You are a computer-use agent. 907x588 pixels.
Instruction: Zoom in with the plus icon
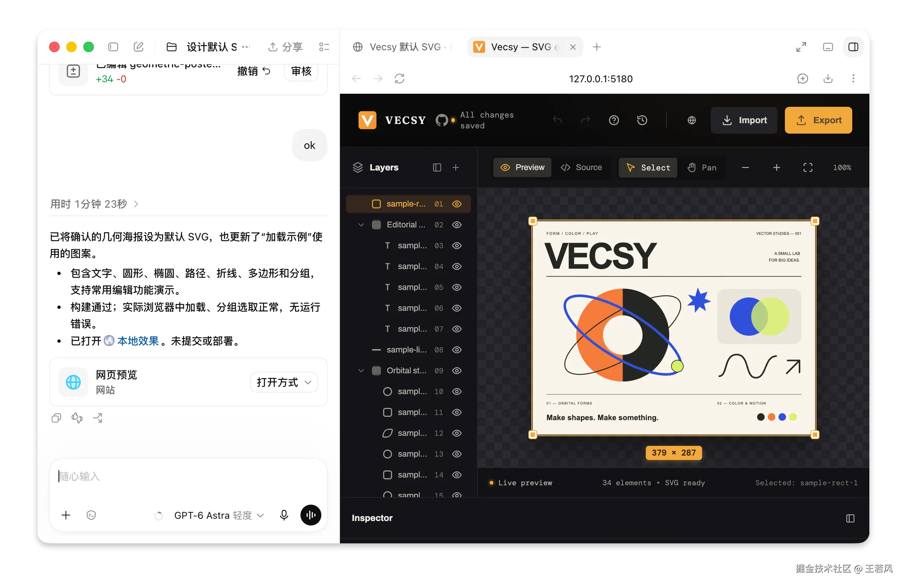pos(777,167)
